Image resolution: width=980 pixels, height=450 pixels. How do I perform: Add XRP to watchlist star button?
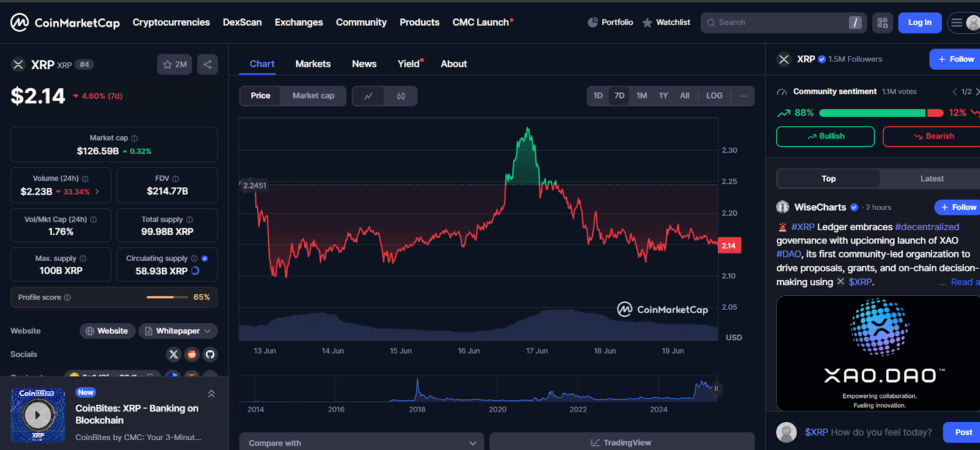[x=175, y=64]
